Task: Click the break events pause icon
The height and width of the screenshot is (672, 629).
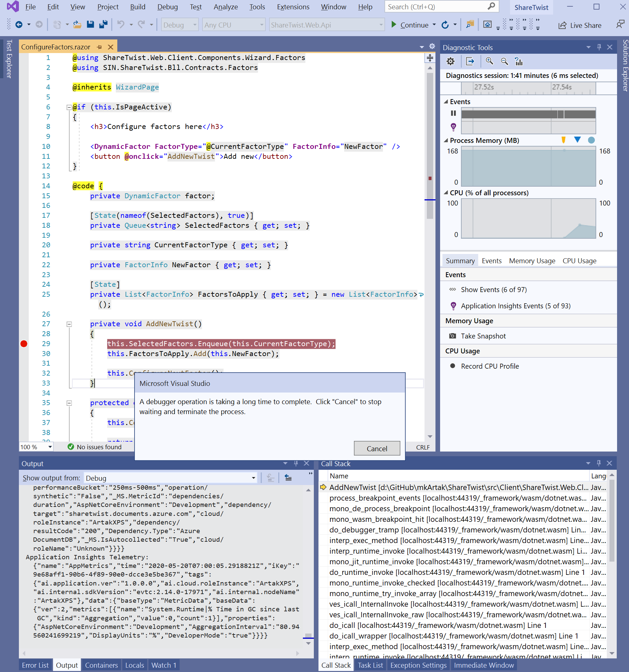Action: (453, 113)
